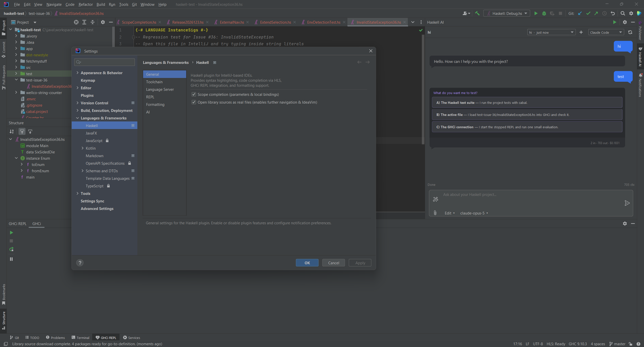The image size is (644, 347).
Task: Open the Claude Code provider dropdown
Action: tap(606, 32)
